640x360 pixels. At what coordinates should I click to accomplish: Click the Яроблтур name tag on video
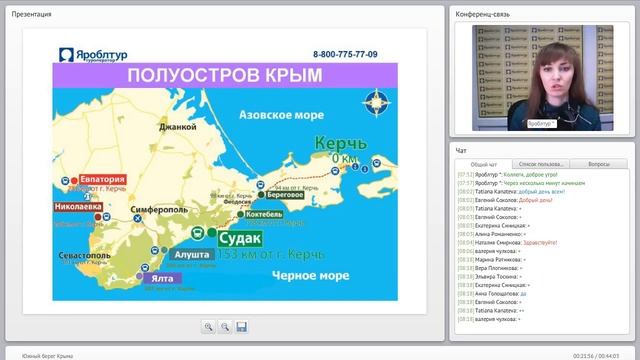(x=541, y=123)
